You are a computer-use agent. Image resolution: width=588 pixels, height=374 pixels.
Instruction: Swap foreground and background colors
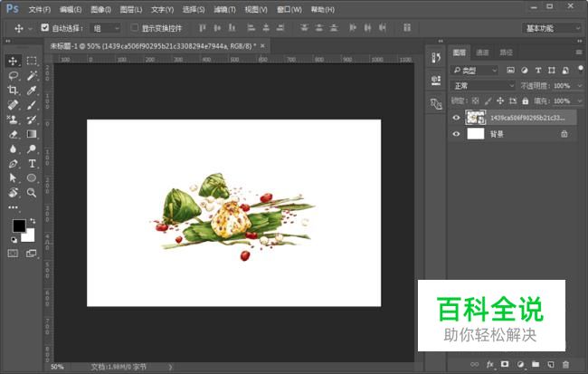pyautogui.click(x=33, y=221)
